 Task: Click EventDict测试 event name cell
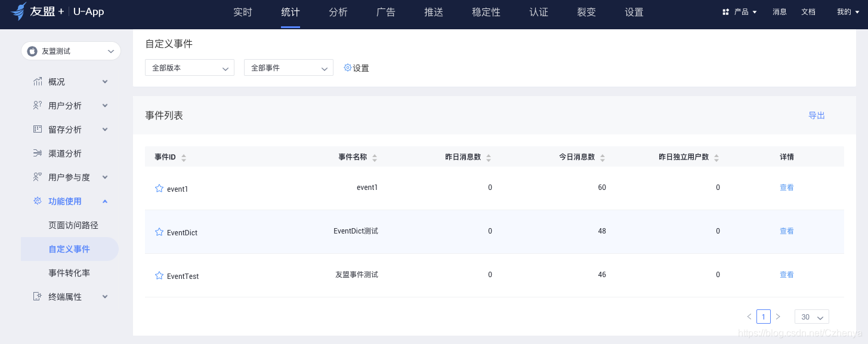pyautogui.click(x=356, y=231)
